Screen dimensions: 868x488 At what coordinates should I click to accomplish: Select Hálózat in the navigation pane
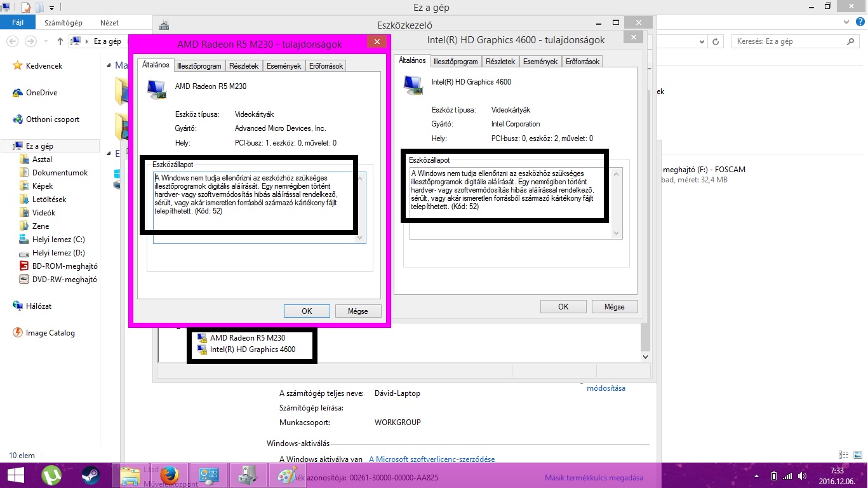click(39, 306)
